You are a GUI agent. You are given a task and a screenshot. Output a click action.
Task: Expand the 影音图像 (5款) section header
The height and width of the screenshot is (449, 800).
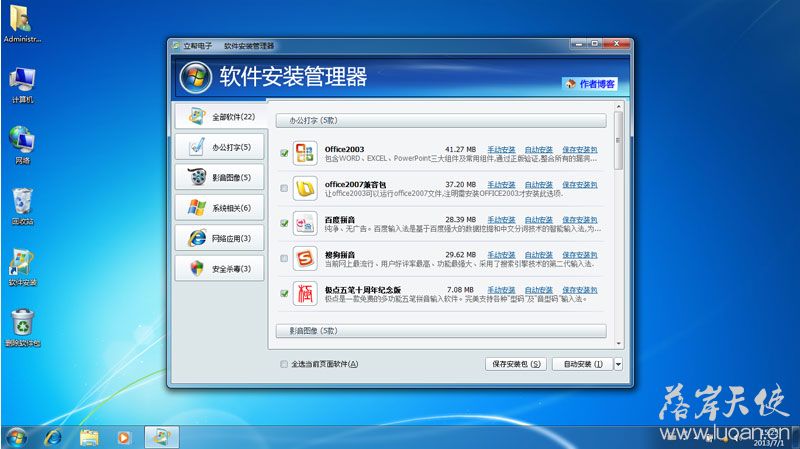point(441,331)
